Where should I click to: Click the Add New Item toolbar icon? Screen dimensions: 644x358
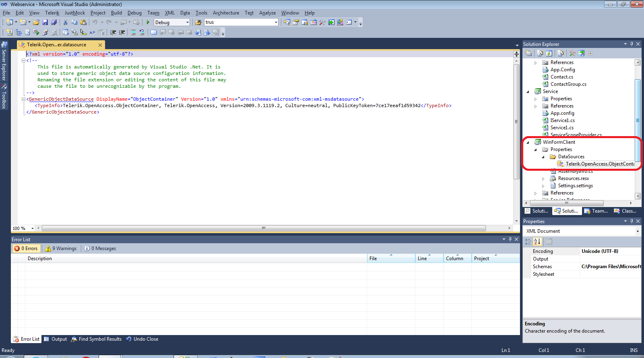coord(23,22)
